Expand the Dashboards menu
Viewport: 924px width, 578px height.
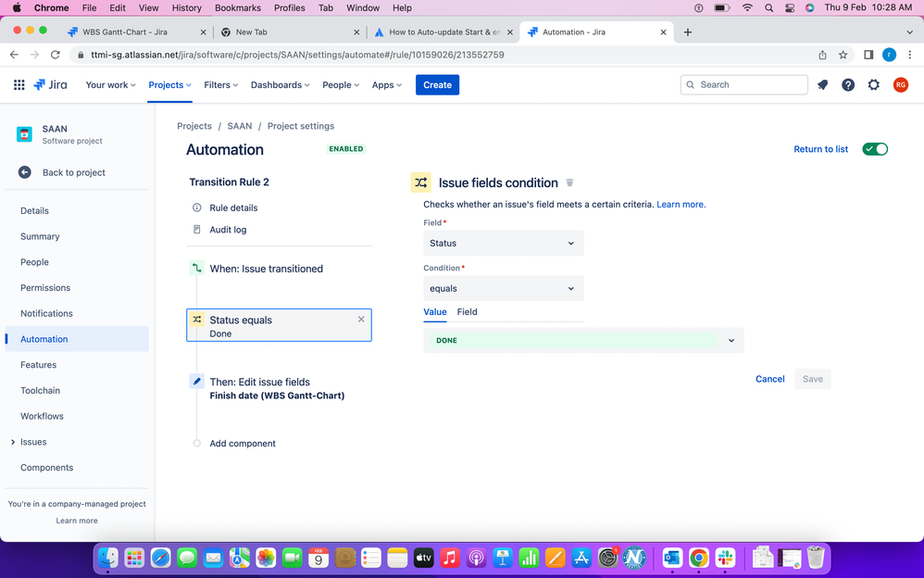pyautogui.click(x=280, y=85)
